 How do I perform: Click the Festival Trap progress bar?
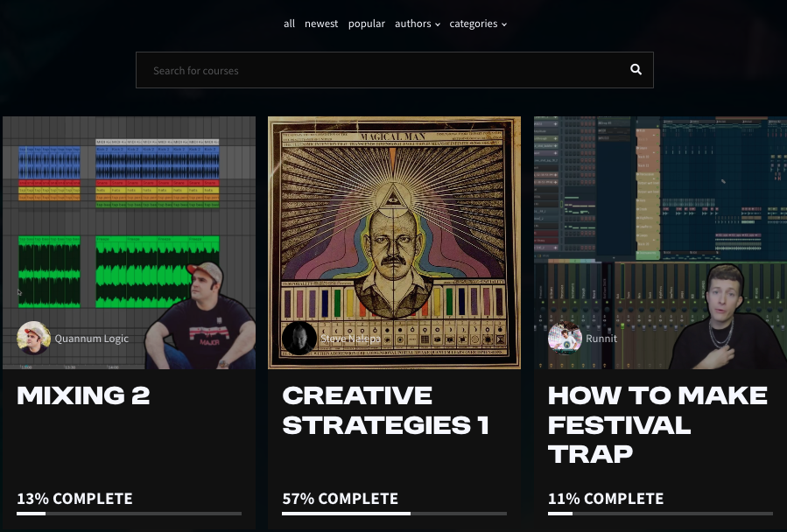point(661,514)
